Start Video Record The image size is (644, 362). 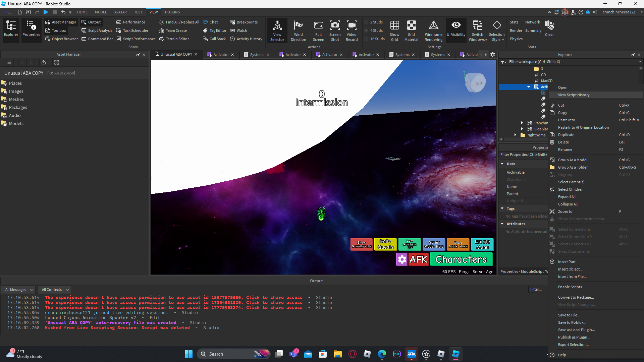[352, 31]
